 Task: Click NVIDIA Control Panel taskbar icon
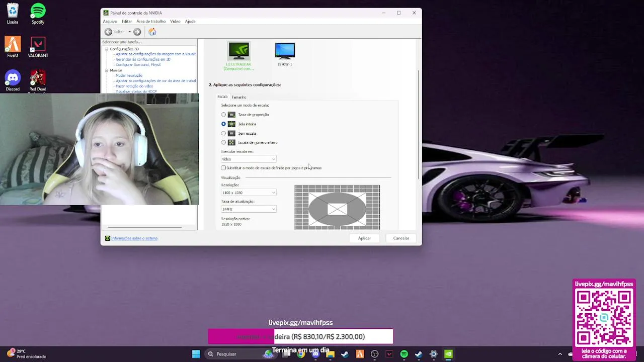pos(448,354)
